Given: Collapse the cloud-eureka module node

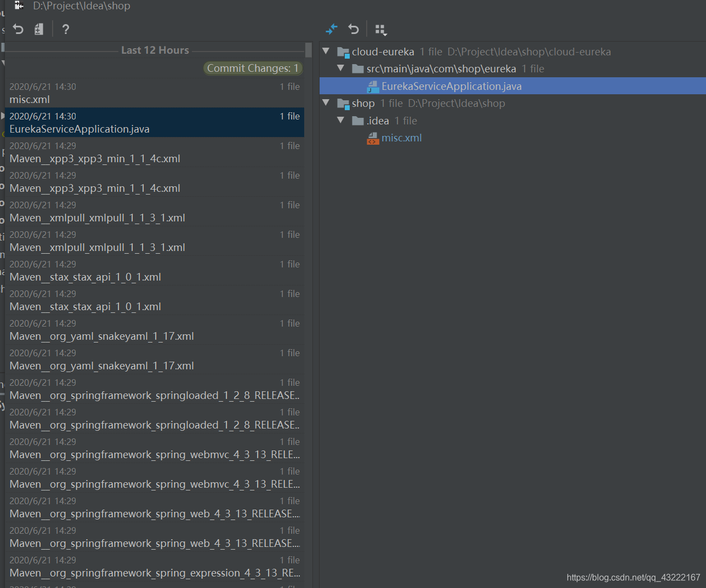Looking at the screenshot, I should pyautogui.click(x=326, y=51).
